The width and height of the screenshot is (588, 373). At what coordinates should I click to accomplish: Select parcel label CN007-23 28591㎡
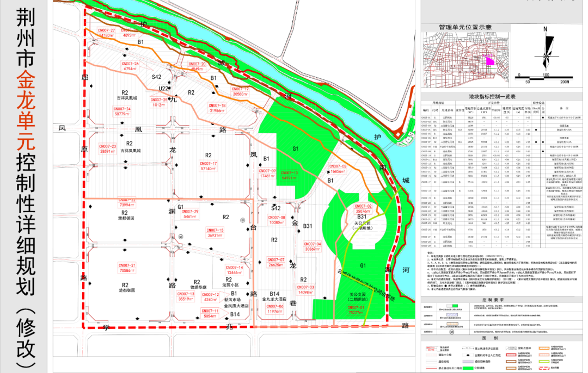[x=108, y=148]
